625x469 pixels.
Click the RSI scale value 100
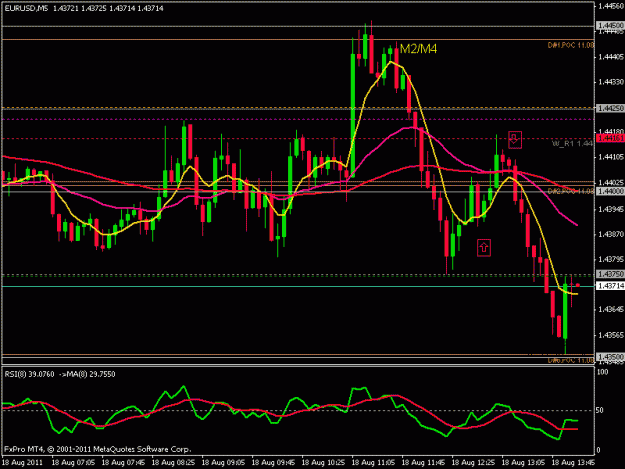603,372
